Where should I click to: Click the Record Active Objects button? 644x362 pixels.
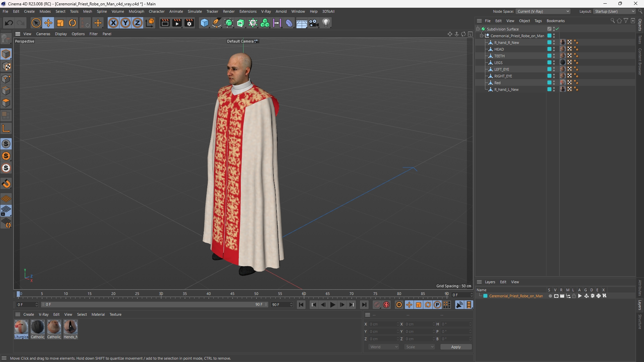pos(377,305)
